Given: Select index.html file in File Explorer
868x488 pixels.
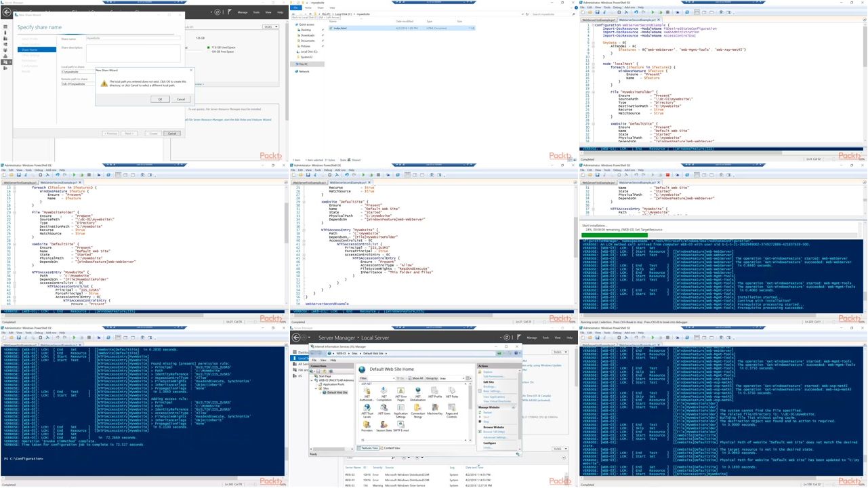Looking at the screenshot, I should click(x=402, y=28).
